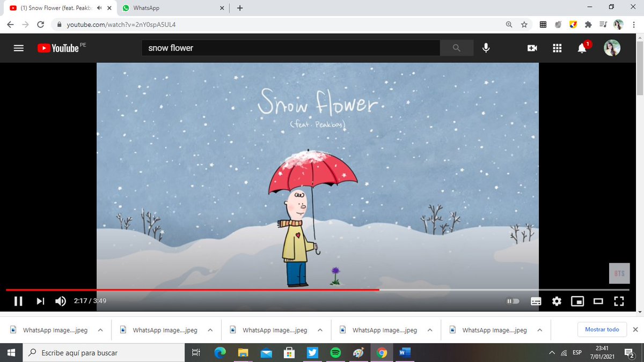Click the 2:17 / 3:49 time display

click(x=90, y=301)
